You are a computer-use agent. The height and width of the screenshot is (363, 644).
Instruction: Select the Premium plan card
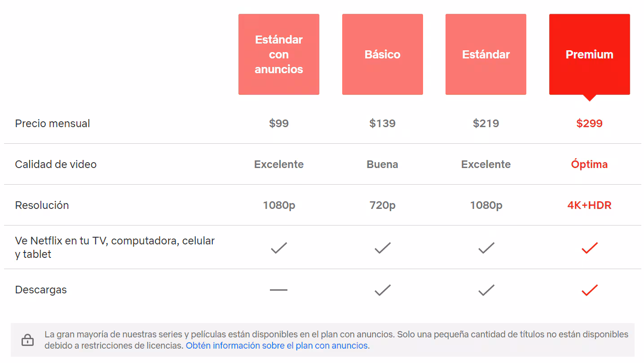[589, 54]
